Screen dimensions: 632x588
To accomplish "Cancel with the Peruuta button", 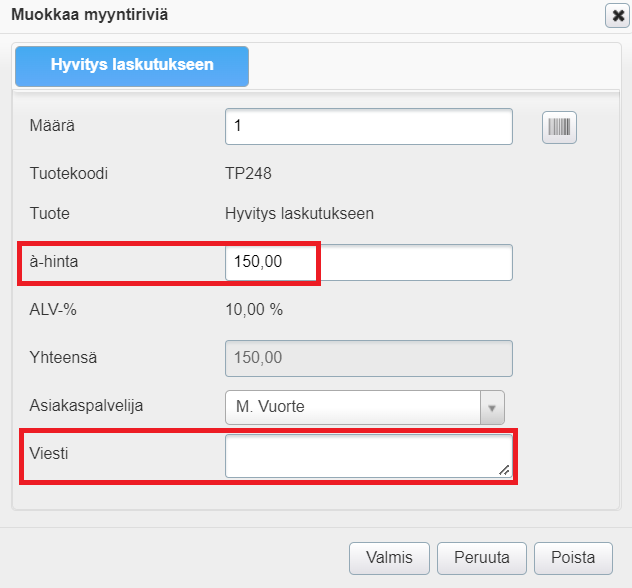I will coord(482,558).
